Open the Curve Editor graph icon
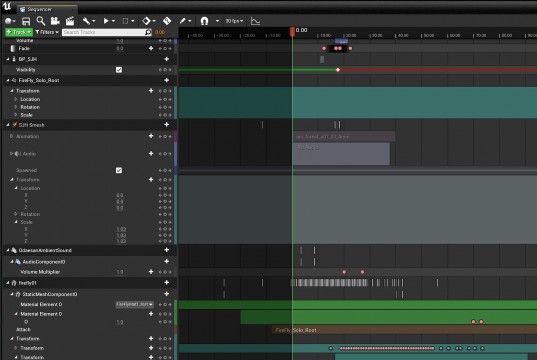The height and width of the screenshot is (360, 537). click(255, 21)
